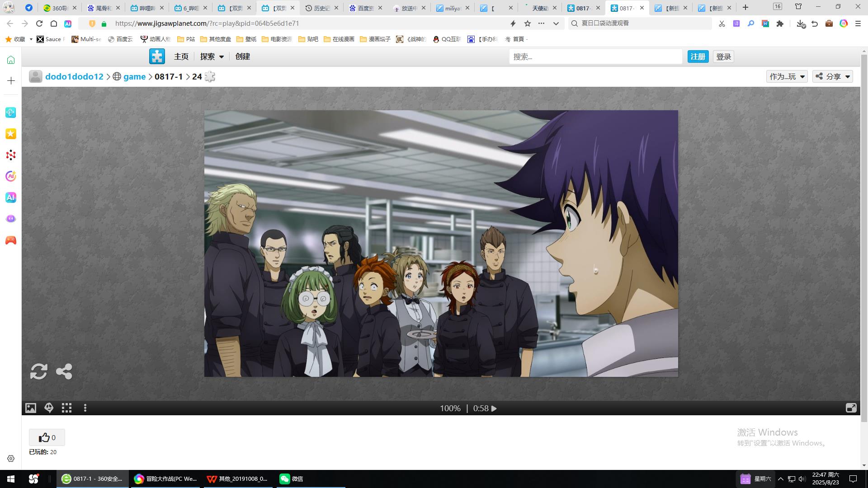Click the sidebar red game controller icon

point(11,240)
